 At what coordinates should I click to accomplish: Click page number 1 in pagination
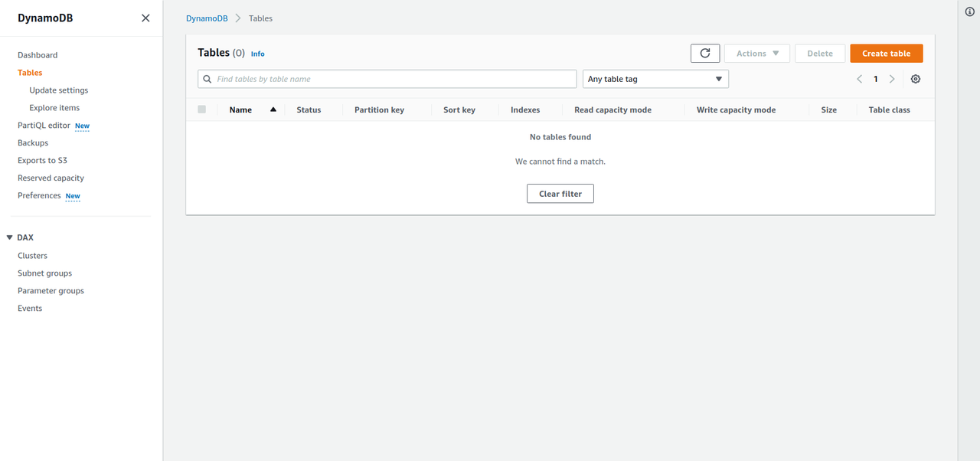[876, 79]
